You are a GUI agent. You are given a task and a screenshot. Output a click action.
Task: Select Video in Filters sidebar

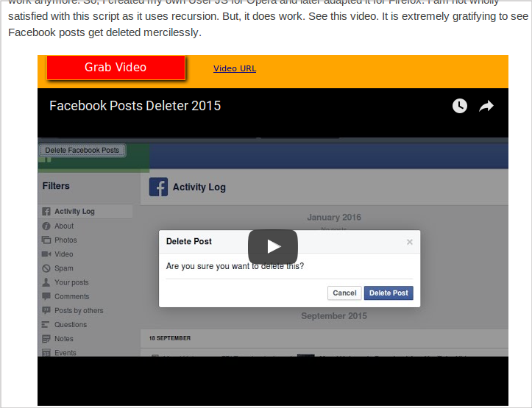64,254
